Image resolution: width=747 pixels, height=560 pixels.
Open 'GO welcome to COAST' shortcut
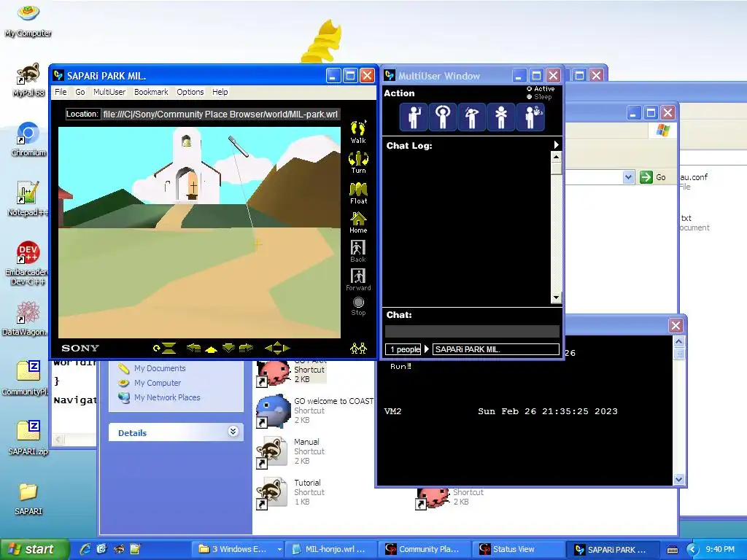(314, 410)
